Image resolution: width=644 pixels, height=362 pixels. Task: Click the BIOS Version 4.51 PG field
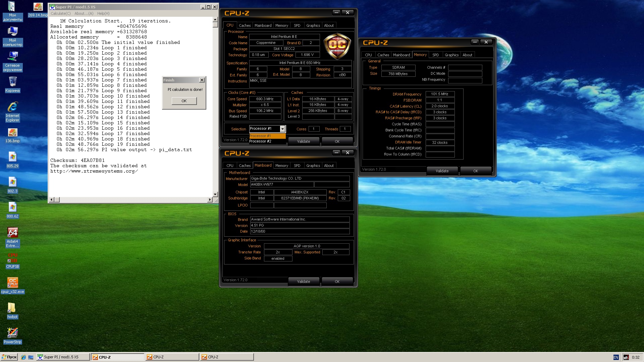tap(300, 225)
